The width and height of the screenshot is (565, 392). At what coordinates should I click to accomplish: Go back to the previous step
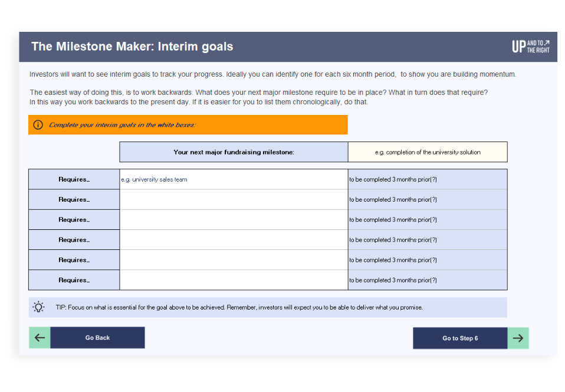(98, 338)
